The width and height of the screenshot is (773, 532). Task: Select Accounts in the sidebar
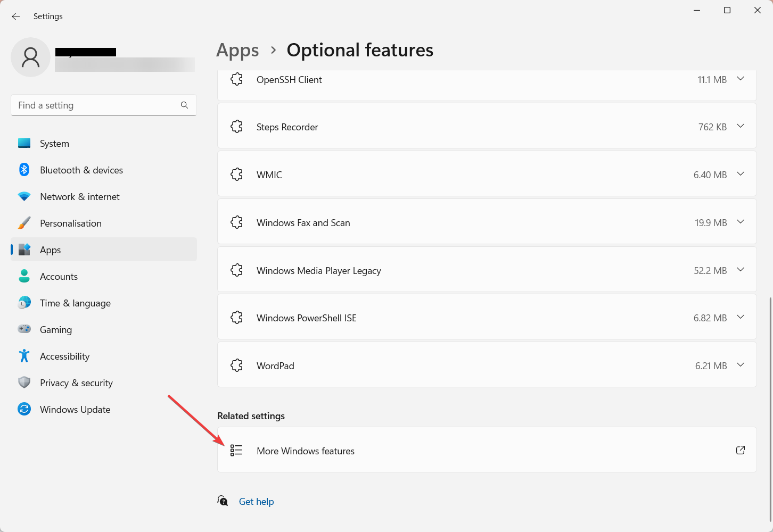point(104,277)
